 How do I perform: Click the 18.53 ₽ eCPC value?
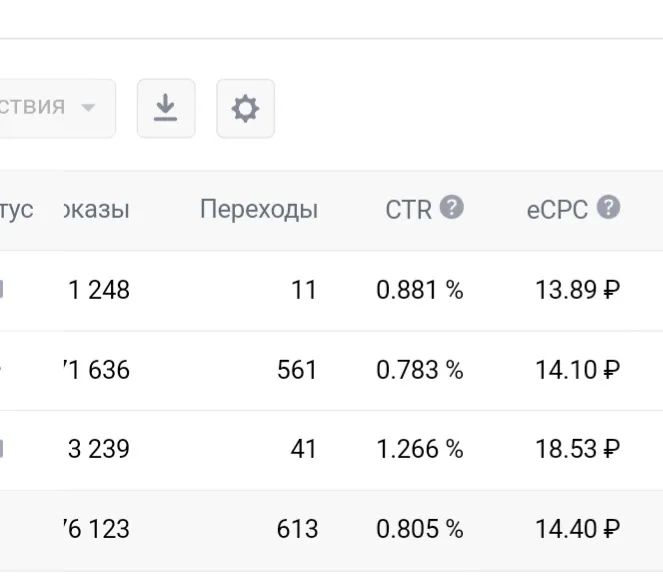pos(578,449)
